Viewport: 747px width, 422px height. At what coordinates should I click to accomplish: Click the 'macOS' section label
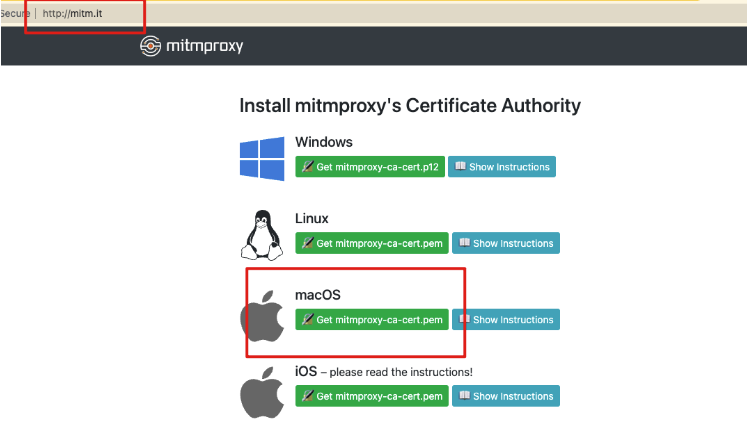(x=318, y=295)
